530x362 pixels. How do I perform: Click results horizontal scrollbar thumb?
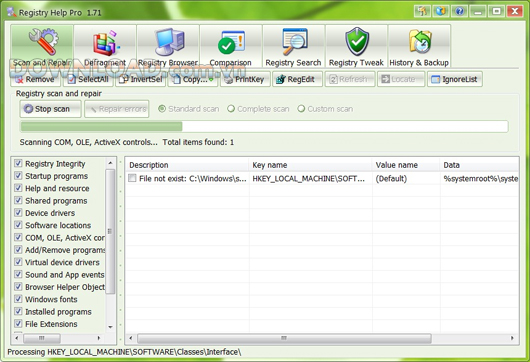coord(284,338)
